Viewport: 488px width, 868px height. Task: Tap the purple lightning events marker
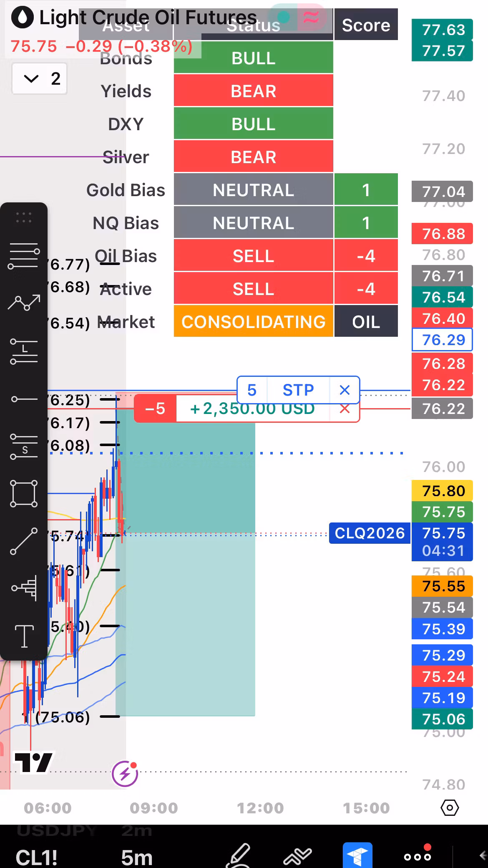[x=125, y=774]
